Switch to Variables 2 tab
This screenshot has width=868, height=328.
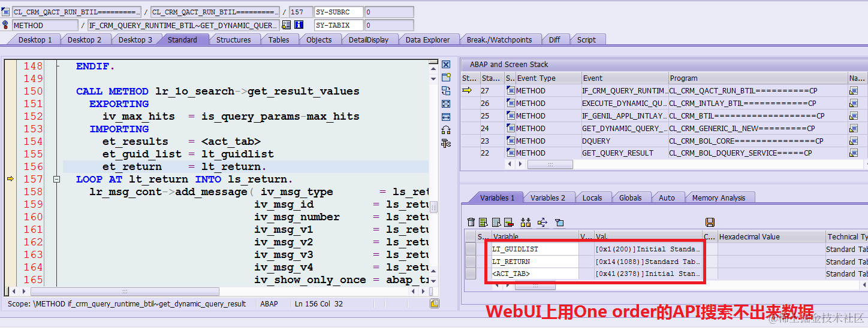tap(548, 198)
